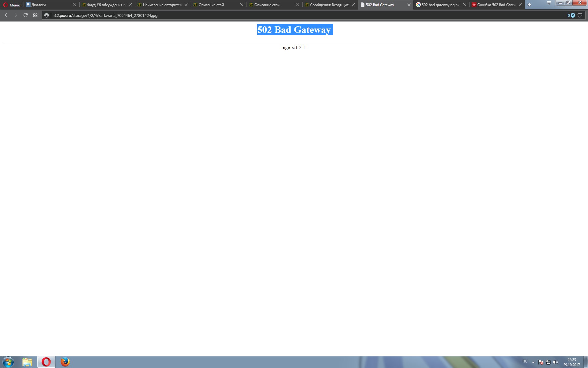Close the Диалоги tab
588x368 pixels.
pos(74,5)
